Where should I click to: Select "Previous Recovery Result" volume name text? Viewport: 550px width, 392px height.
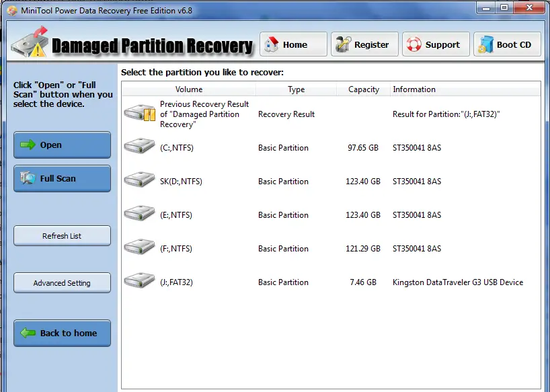click(x=204, y=114)
